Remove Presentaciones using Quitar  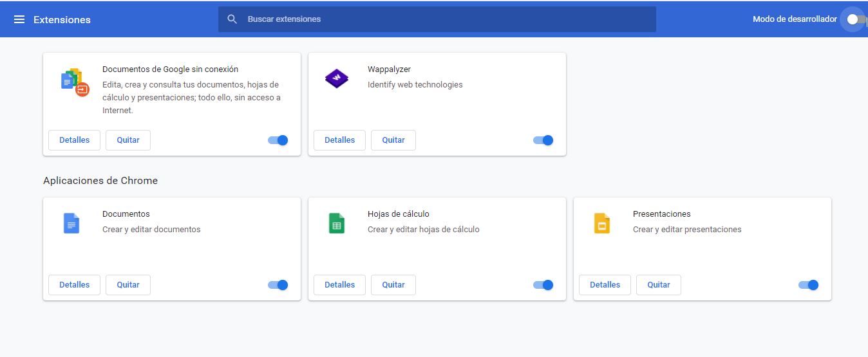coord(659,285)
